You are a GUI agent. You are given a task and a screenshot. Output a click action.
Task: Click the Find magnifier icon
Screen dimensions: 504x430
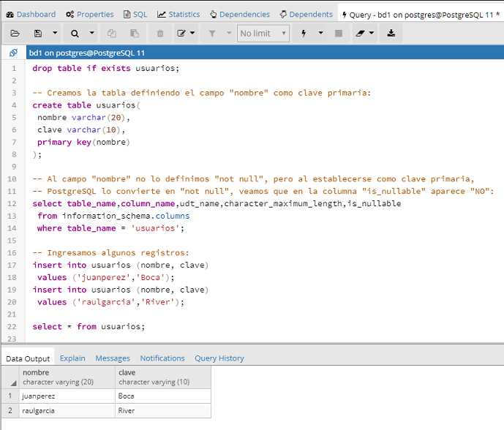click(x=75, y=33)
